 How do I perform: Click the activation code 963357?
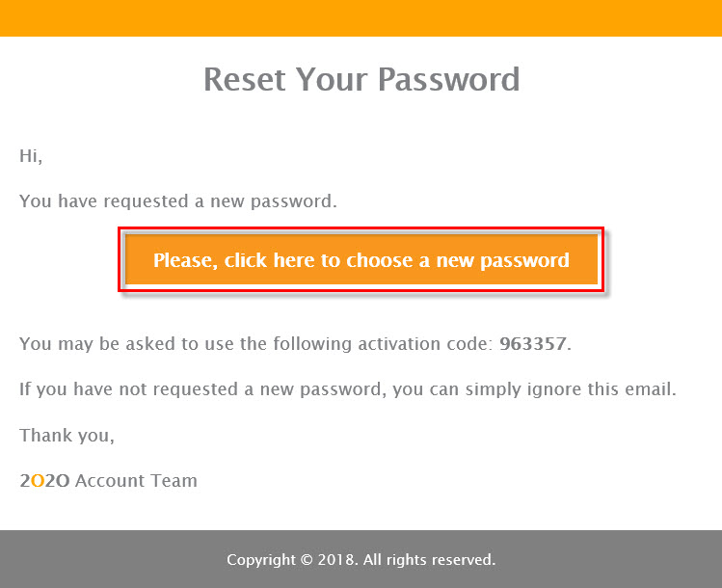point(533,343)
